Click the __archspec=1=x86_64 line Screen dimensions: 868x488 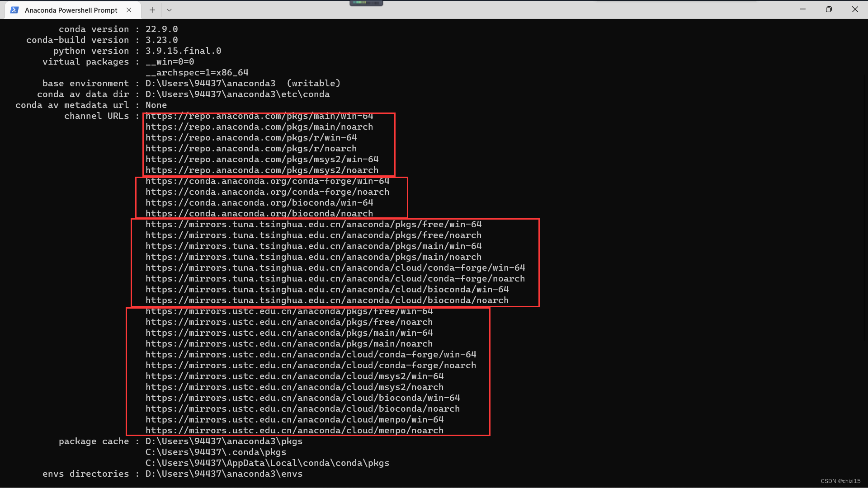point(197,73)
